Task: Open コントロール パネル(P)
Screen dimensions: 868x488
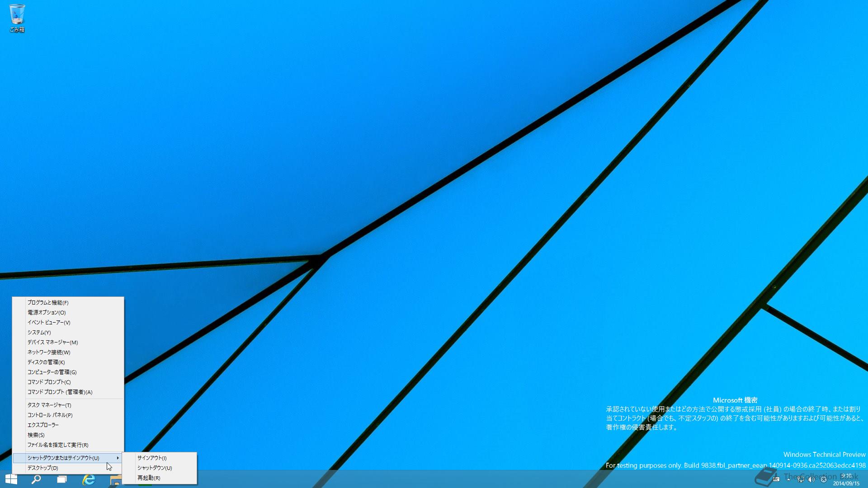Action: [x=68, y=415]
